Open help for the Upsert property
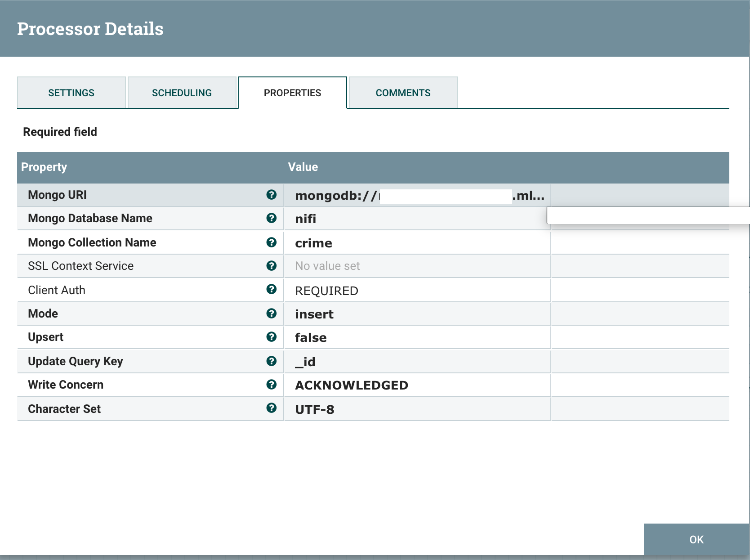The width and height of the screenshot is (750, 560). tap(272, 336)
